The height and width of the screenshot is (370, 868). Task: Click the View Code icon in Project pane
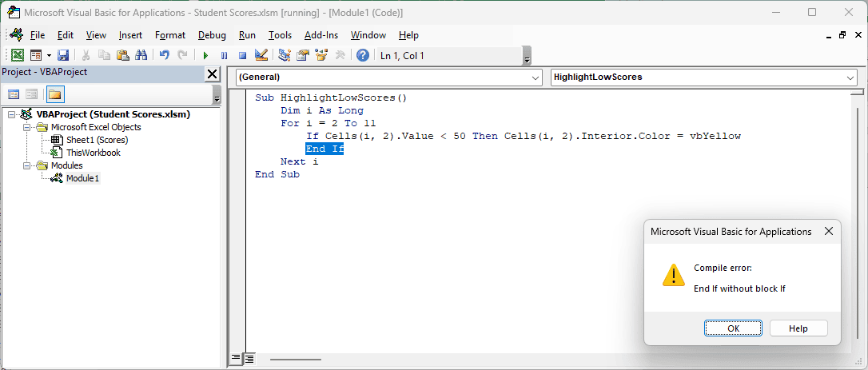[14, 94]
